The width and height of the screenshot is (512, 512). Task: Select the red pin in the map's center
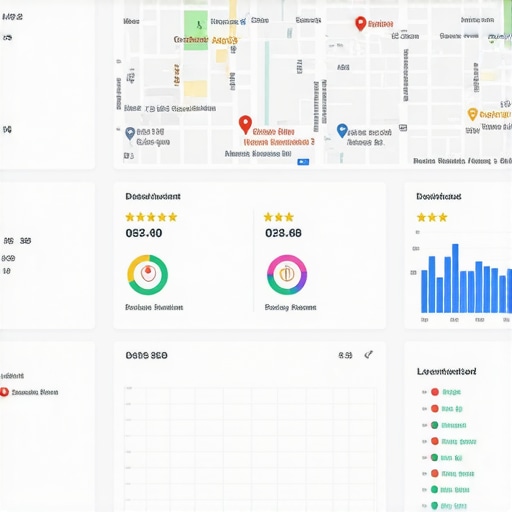[245, 124]
